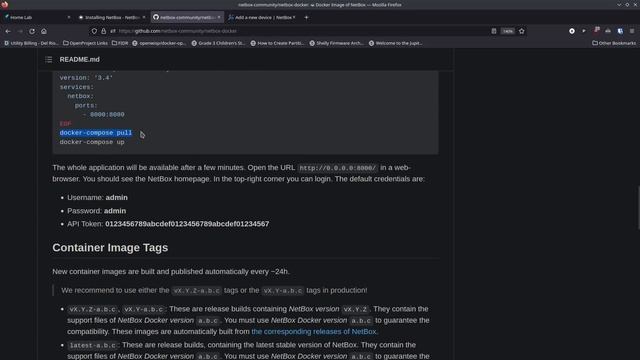The image size is (640, 360).
Task: Open Grade 3 Children's bookmark
Action: (x=218, y=43)
